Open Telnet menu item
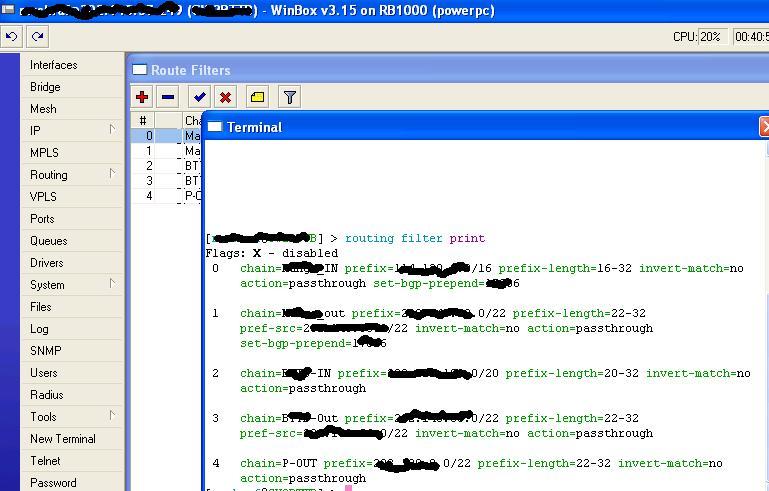 45,461
